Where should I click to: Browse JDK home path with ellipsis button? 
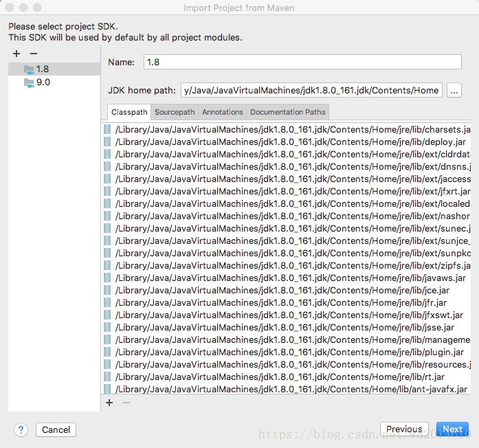click(x=454, y=91)
